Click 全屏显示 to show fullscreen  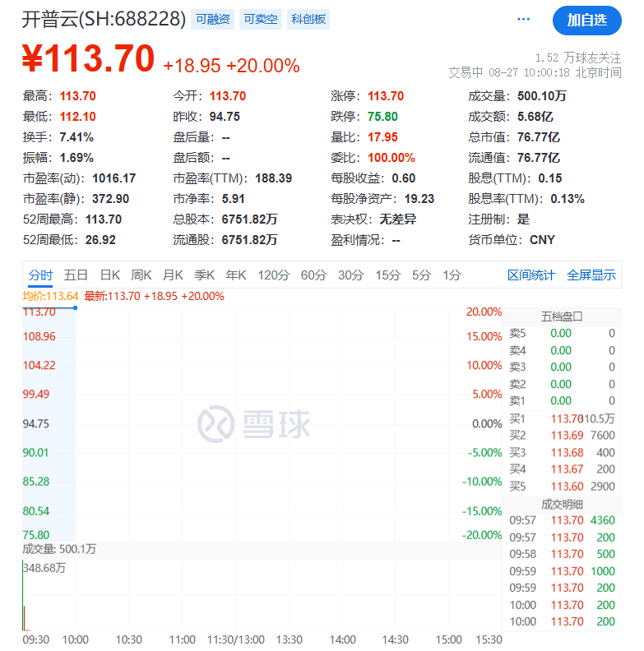[591, 275]
